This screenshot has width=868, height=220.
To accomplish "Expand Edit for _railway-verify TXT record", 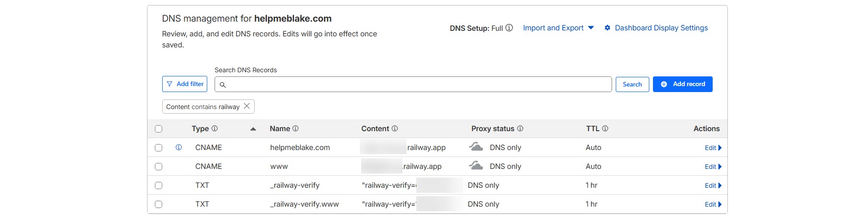I will tap(713, 185).
